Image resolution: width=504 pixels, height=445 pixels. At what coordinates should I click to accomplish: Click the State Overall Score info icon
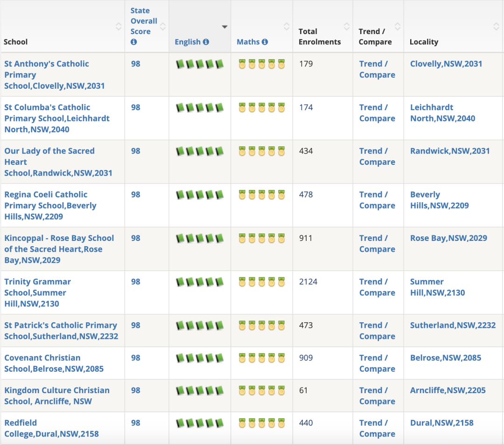coord(134,42)
